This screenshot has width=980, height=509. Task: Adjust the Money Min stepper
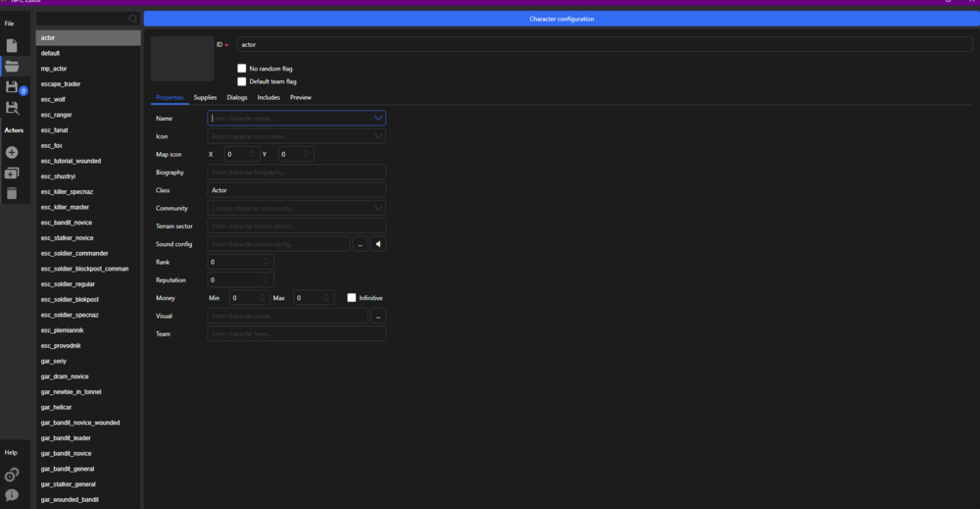tap(262, 297)
